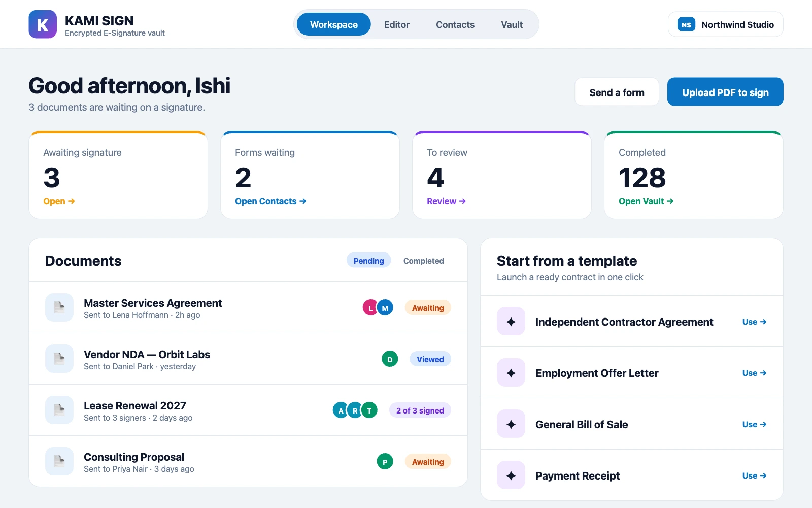Click the Consulting Proposal document icon
The width and height of the screenshot is (812, 508).
pos(59,461)
